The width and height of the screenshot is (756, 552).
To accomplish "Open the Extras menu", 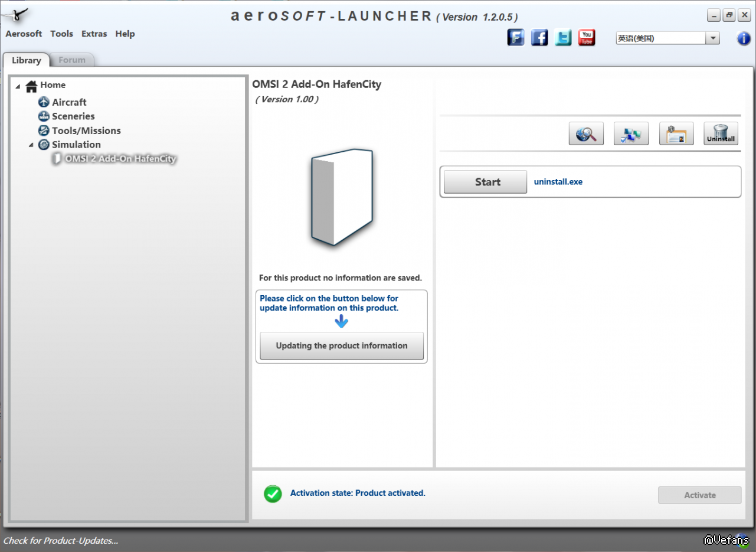I will tap(94, 34).
